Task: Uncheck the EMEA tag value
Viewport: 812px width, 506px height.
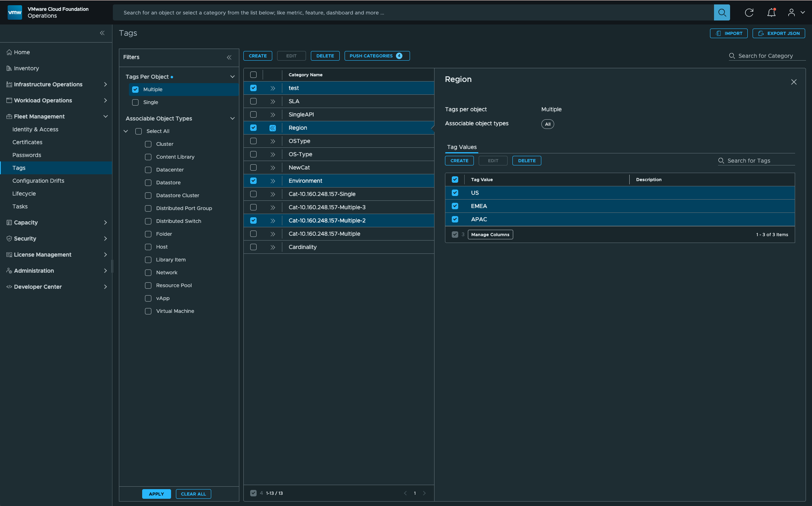Action: tap(455, 206)
